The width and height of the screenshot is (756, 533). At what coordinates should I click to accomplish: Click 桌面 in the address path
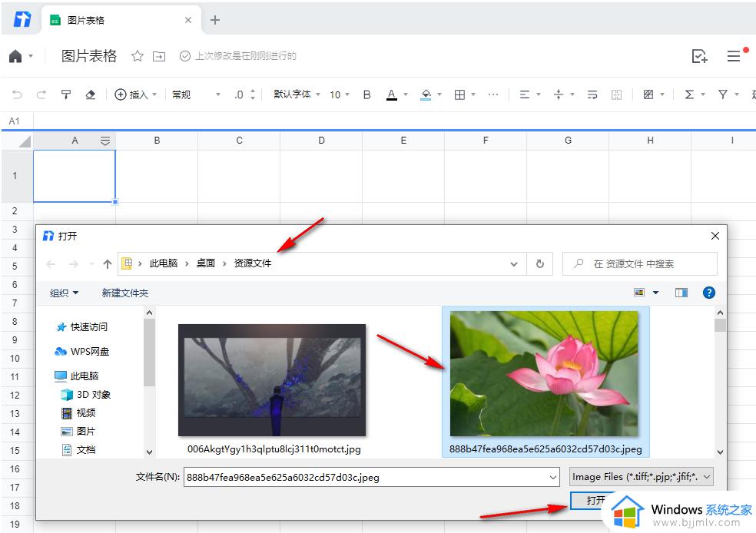(x=206, y=263)
